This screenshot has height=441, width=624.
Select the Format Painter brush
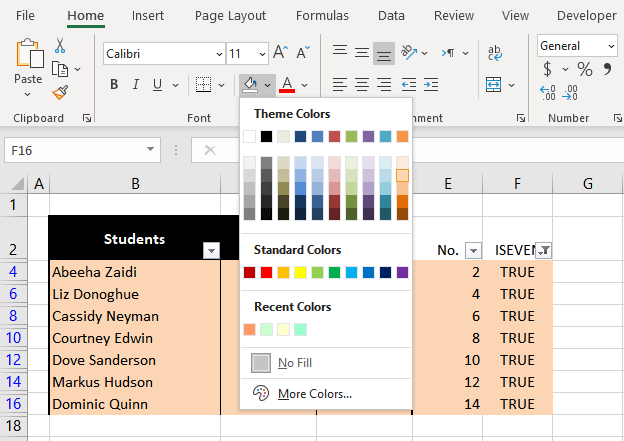(x=60, y=92)
